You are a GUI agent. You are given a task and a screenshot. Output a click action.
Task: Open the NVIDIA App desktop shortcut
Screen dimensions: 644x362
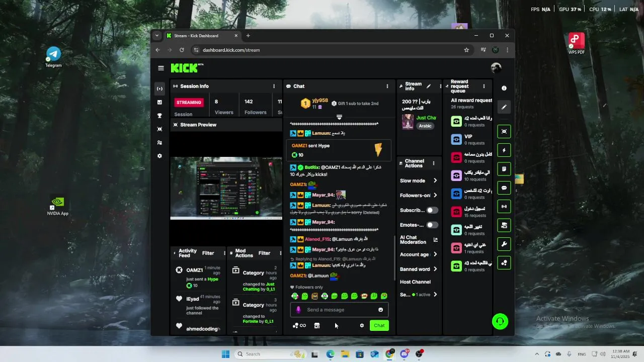pos(57,205)
